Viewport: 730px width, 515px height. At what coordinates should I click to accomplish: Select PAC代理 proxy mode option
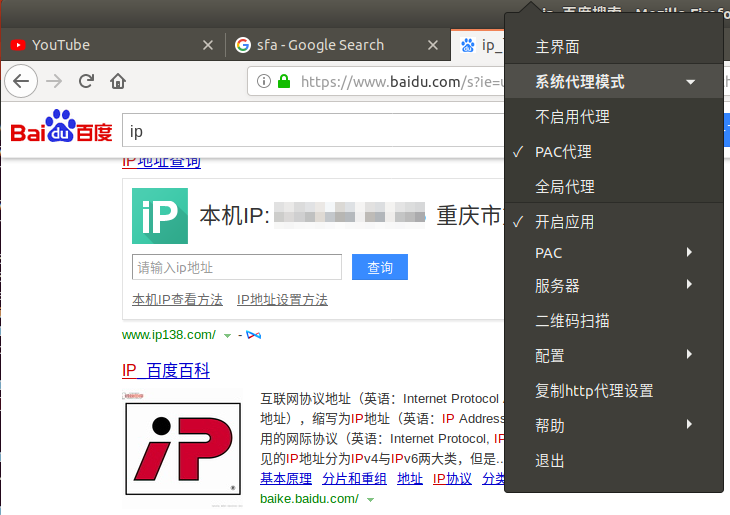tap(563, 152)
